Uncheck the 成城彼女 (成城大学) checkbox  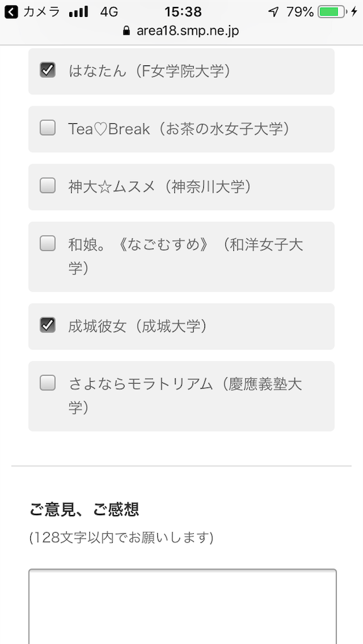pyautogui.click(x=48, y=325)
